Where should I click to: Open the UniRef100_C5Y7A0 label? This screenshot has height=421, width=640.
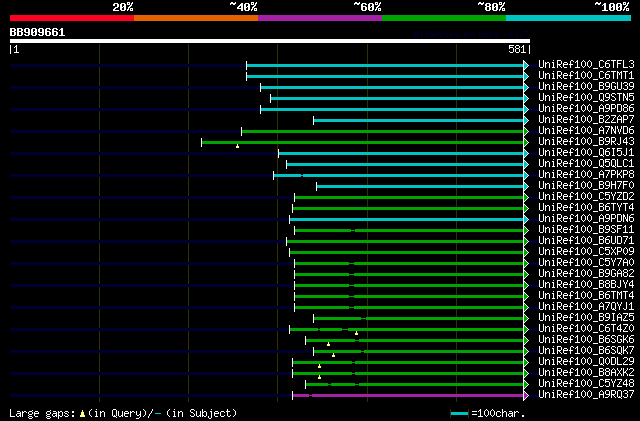click(586, 263)
